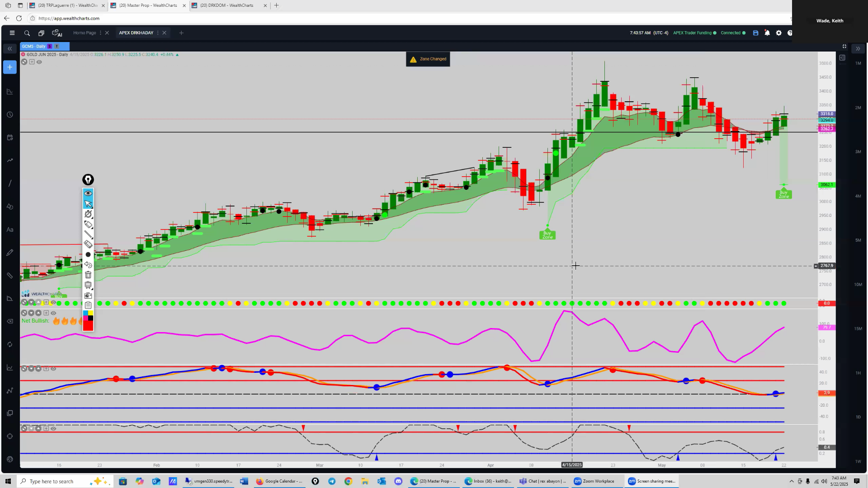This screenshot has height=488, width=868.
Task: Open the calendar icon in left sidebar
Action: tap(10, 137)
